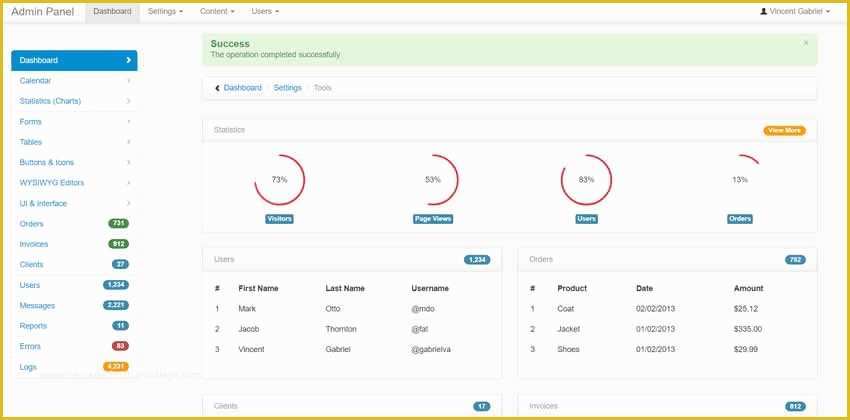The width and height of the screenshot is (850, 420).
Task: Open WYSIWYG Editors in the sidebar
Action: [74, 183]
